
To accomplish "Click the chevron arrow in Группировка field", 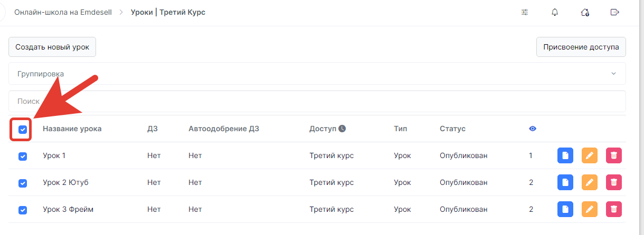I will [613, 74].
